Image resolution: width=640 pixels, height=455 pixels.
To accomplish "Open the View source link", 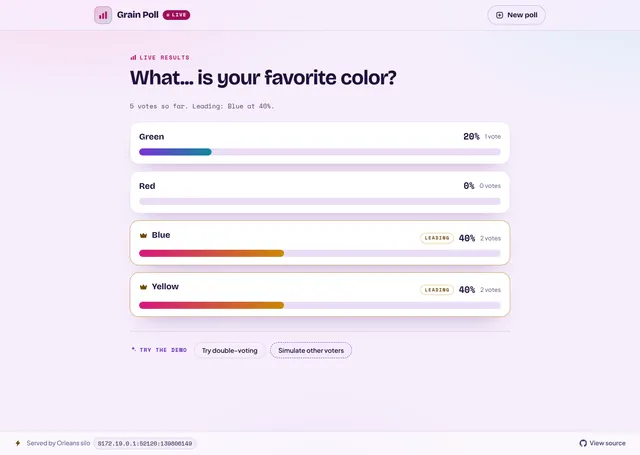I will coord(602,443).
